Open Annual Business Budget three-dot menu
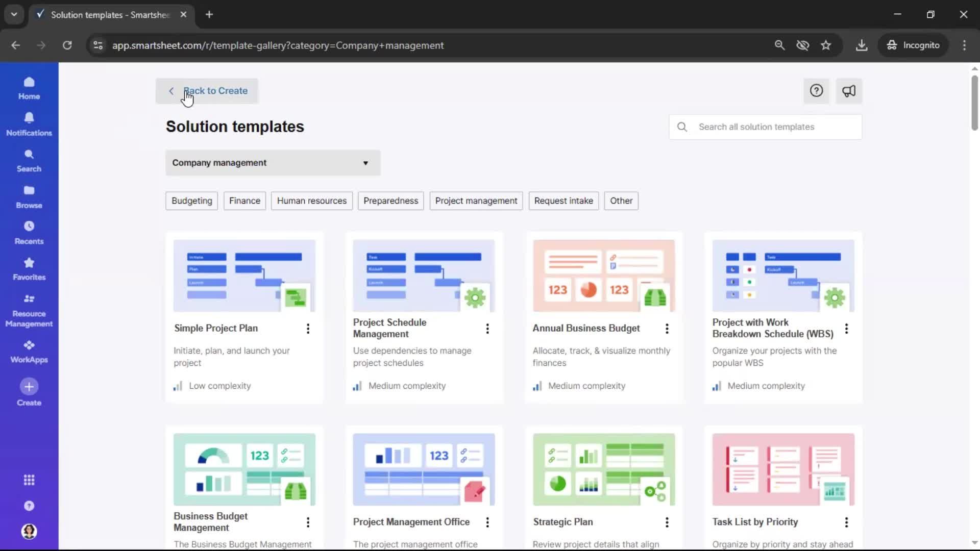The height and width of the screenshot is (551, 980). pyautogui.click(x=667, y=329)
